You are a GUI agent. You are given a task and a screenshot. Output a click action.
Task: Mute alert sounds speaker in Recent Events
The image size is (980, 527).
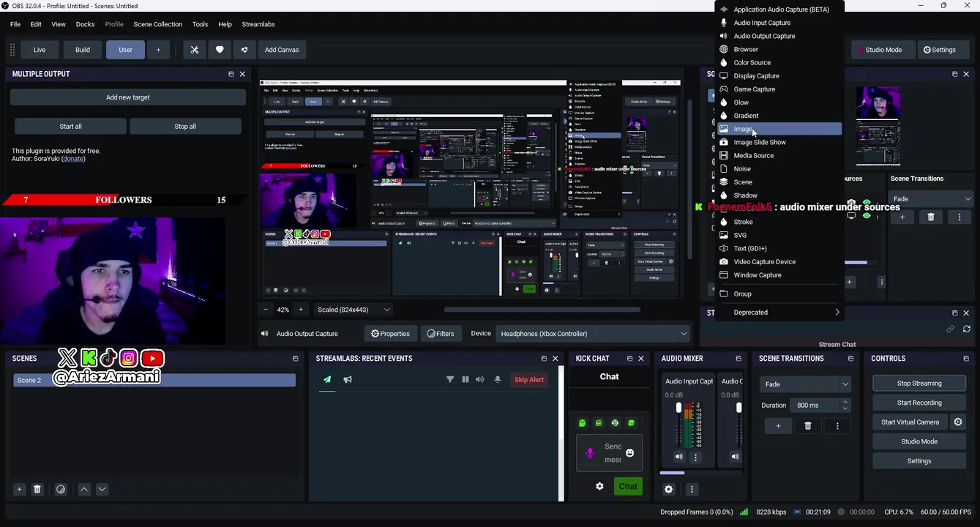click(480, 379)
